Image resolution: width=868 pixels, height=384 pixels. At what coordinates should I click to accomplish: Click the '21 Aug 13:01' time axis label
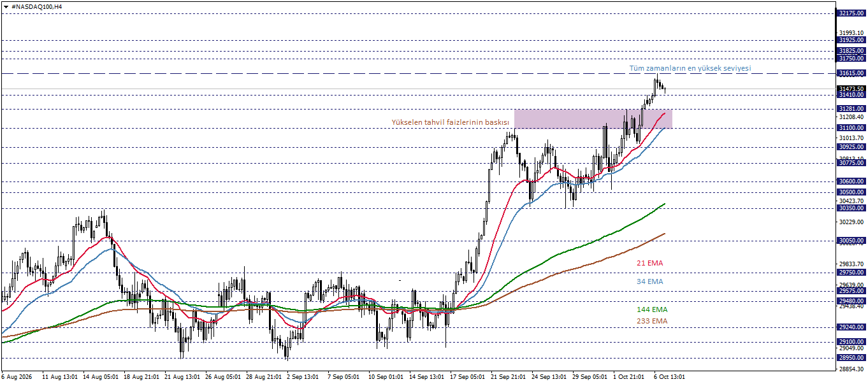pos(183,377)
